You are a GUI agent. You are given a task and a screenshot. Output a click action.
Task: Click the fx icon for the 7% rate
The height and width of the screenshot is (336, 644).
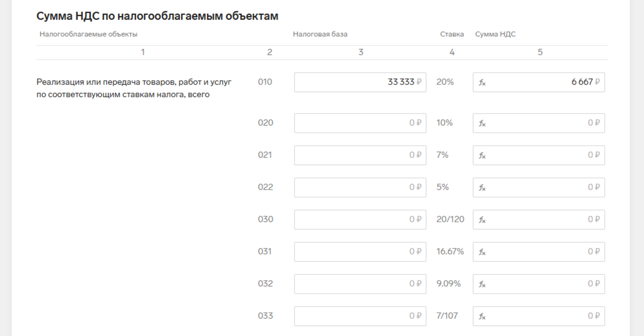point(482,155)
